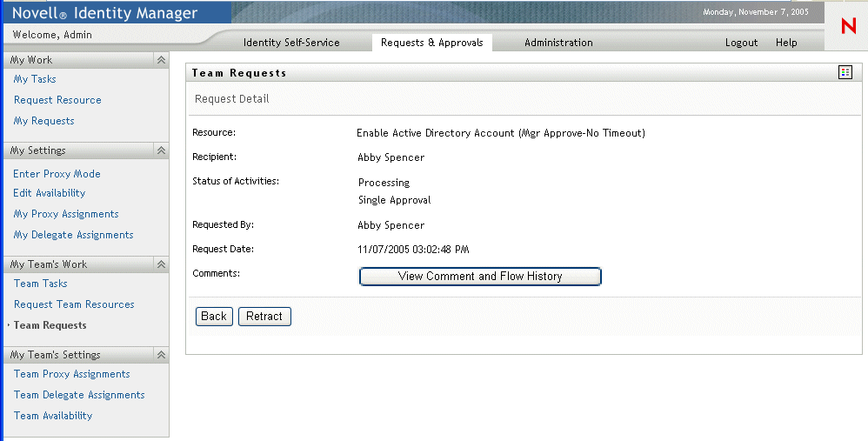The height and width of the screenshot is (441, 868).
Task: Click the 'Processing' status text
Action: pyautogui.click(x=384, y=183)
